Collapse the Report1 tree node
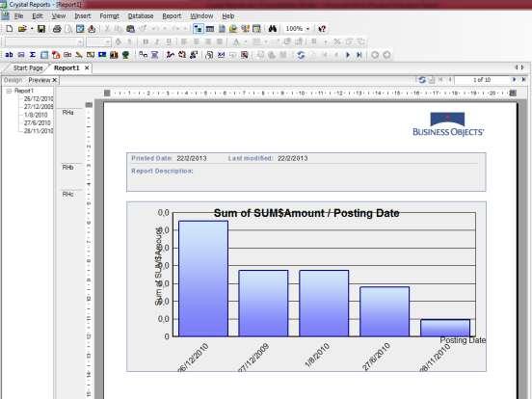 10,91
